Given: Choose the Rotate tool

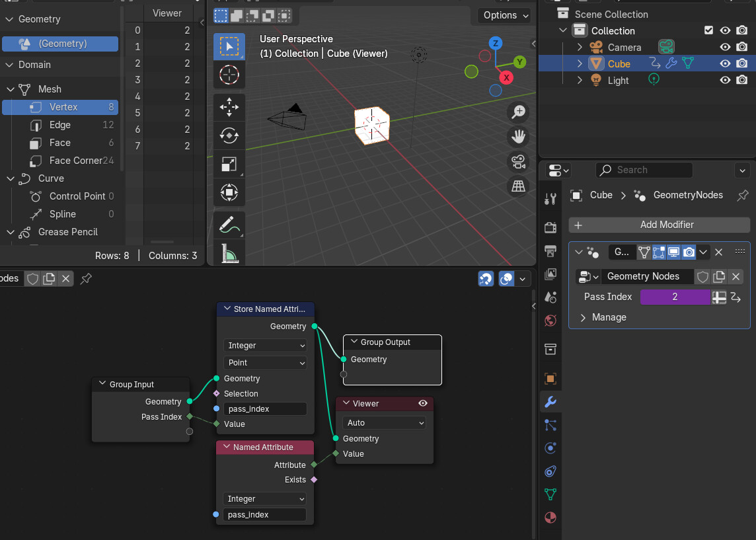Looking at the screenshot, I should pyautogui.click(x=229, y=135).
